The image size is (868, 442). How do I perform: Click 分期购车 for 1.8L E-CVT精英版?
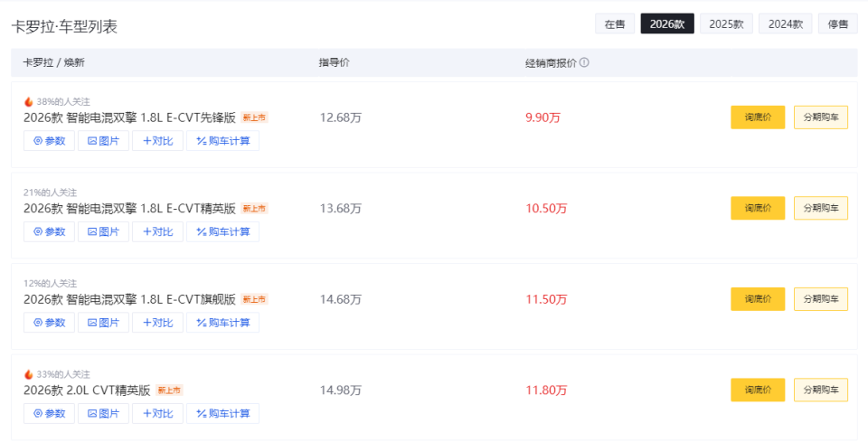[821, 208]
